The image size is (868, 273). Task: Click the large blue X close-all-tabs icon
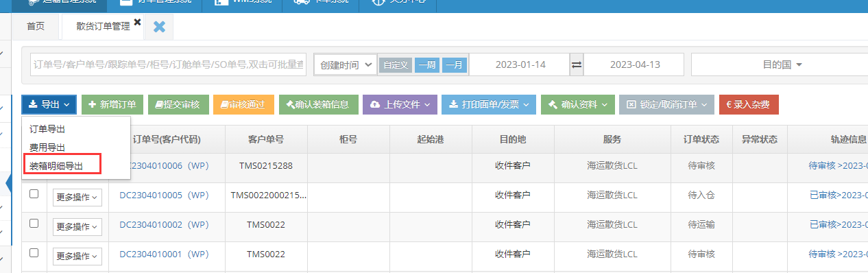tap(159, 27)
